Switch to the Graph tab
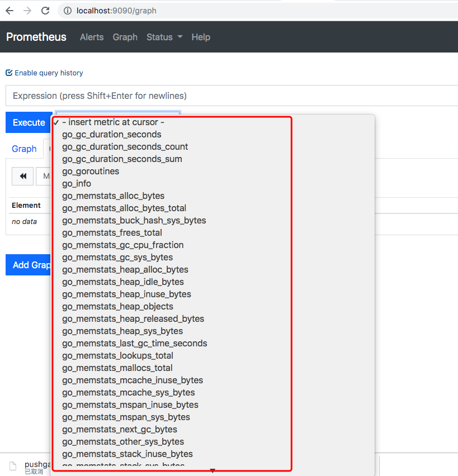 point(24,149)
